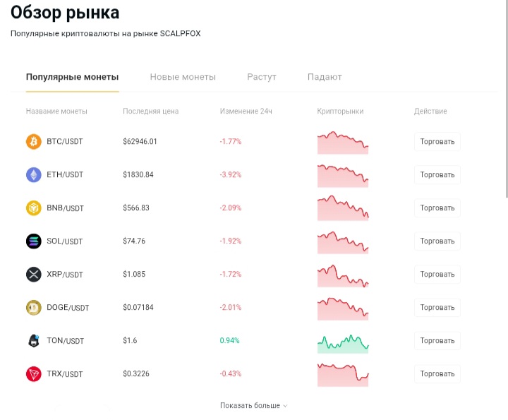
Task: Select the DOGE/USDT pair name
Action: [x=68, y=308]
